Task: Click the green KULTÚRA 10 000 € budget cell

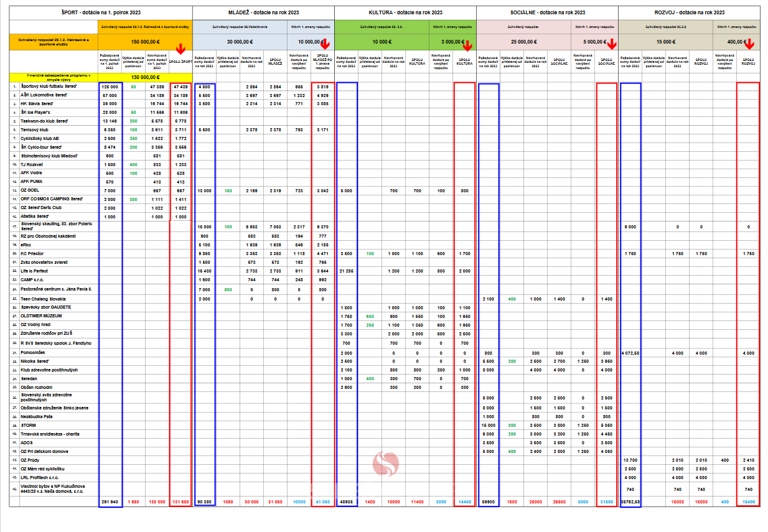Action: [x=382, y=42]
